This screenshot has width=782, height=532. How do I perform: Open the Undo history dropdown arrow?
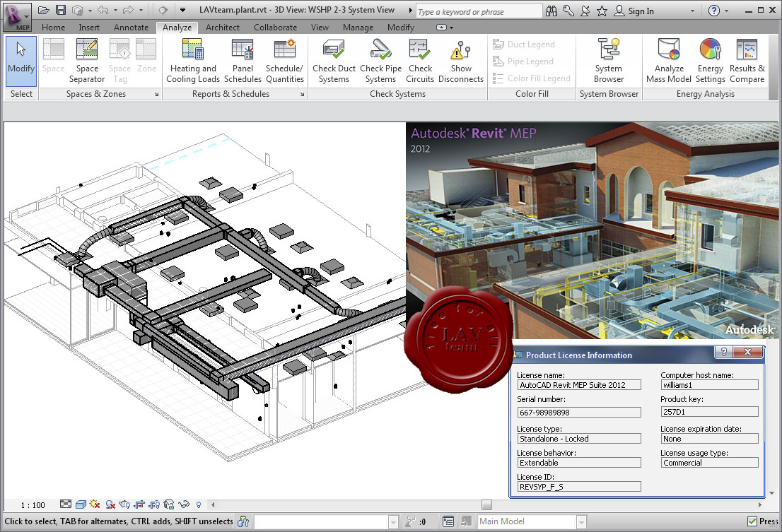115,11
